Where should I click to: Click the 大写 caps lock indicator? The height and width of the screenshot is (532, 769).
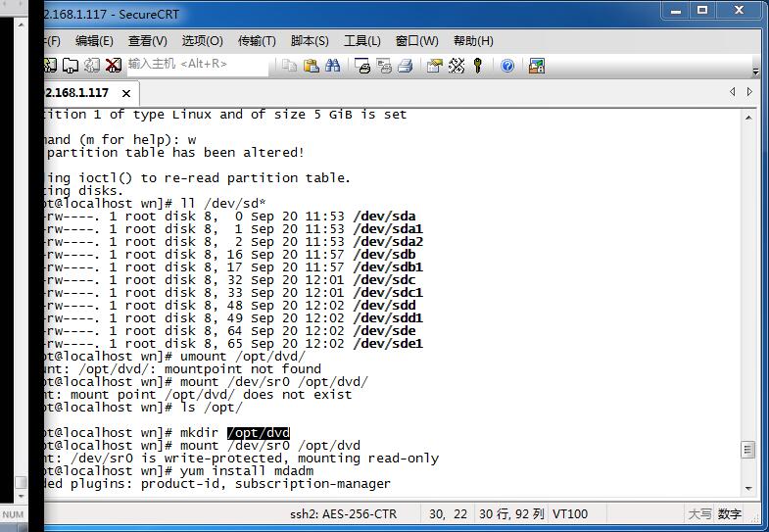[699, 513]
